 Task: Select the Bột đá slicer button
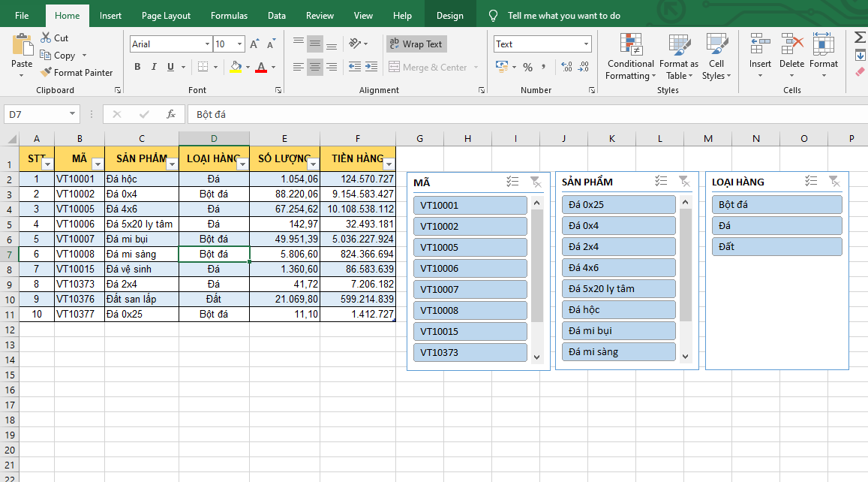(x=776, y=204)
